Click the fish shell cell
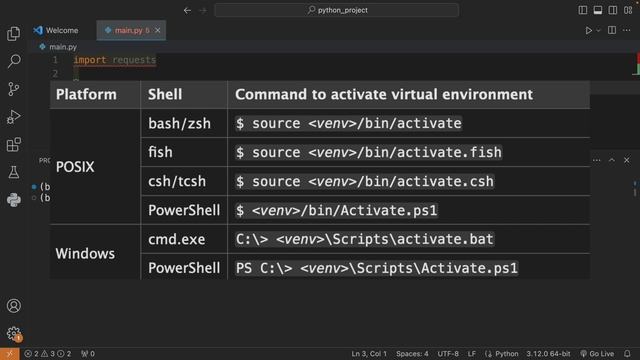640x360 pixels. tap(184, 152)
